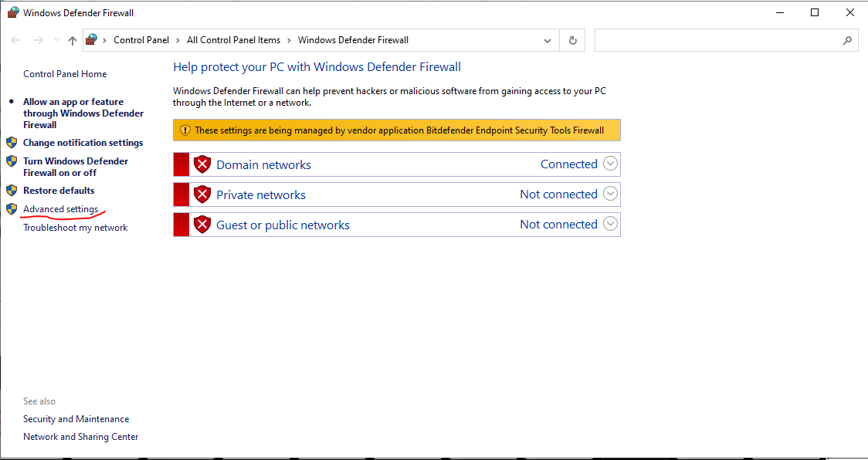This screenshot has width=868, height=460.
Task: Click the search magnifier icon
Action: click(x=847, y=39)
